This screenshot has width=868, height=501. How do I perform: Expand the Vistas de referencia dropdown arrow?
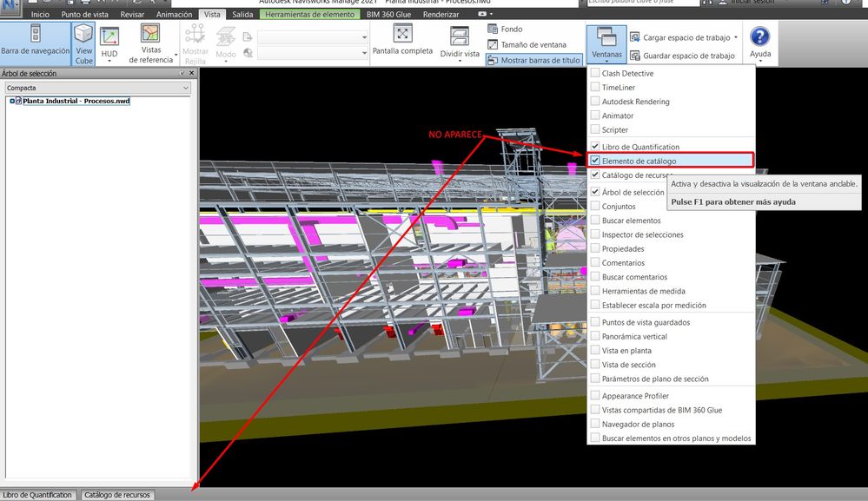coord(176,56)
